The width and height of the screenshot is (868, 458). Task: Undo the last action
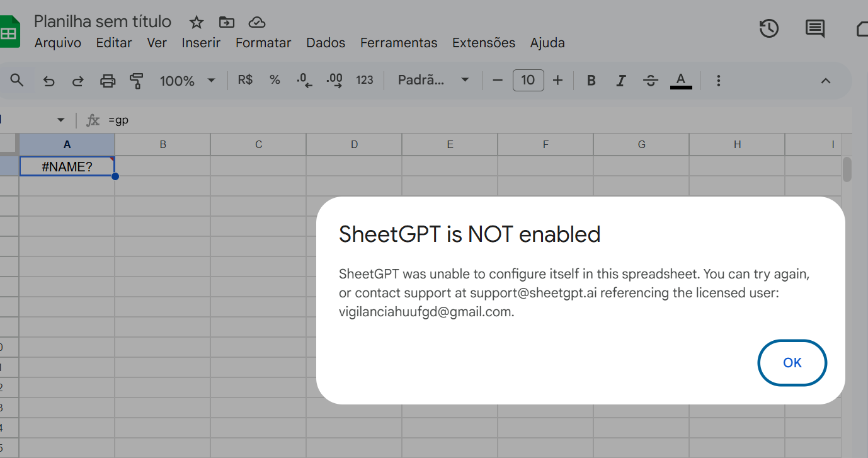click(49, 81)
